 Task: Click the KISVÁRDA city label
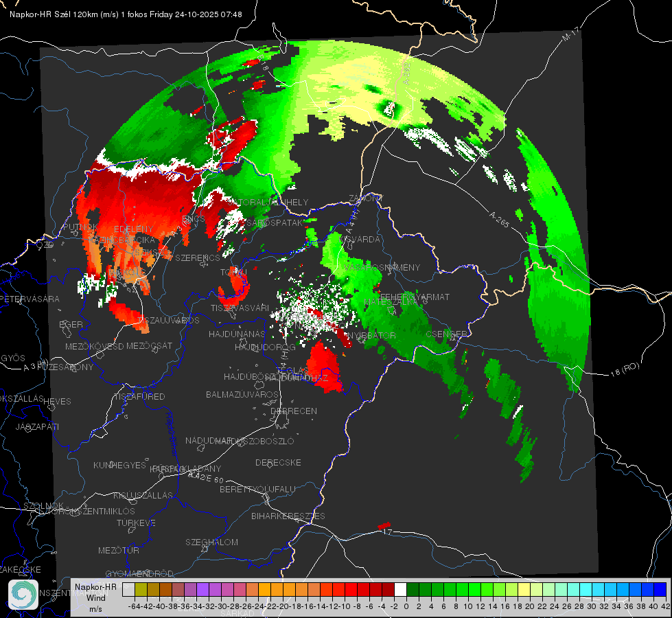pos(360,239)
